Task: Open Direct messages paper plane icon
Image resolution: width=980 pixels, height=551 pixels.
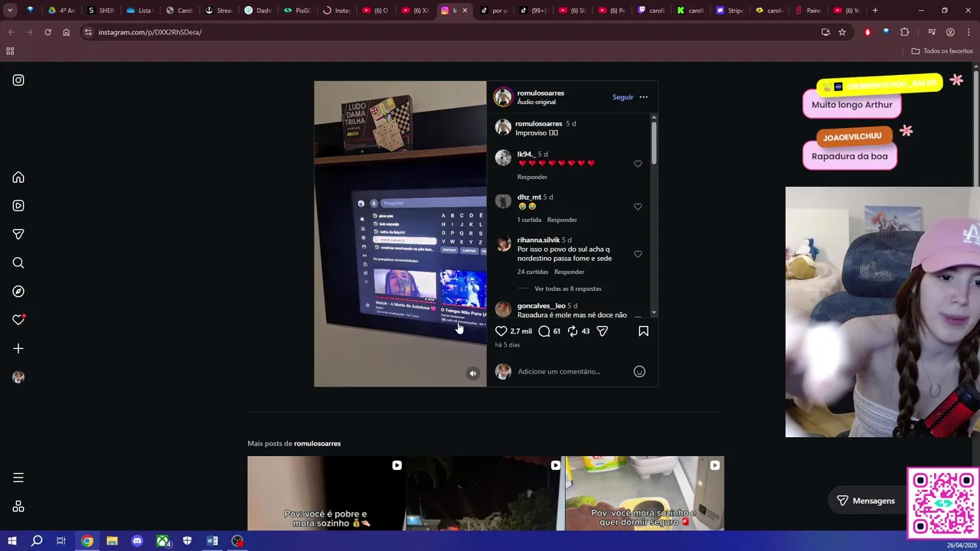Action: pyautogui.click(x=18, y=234)
